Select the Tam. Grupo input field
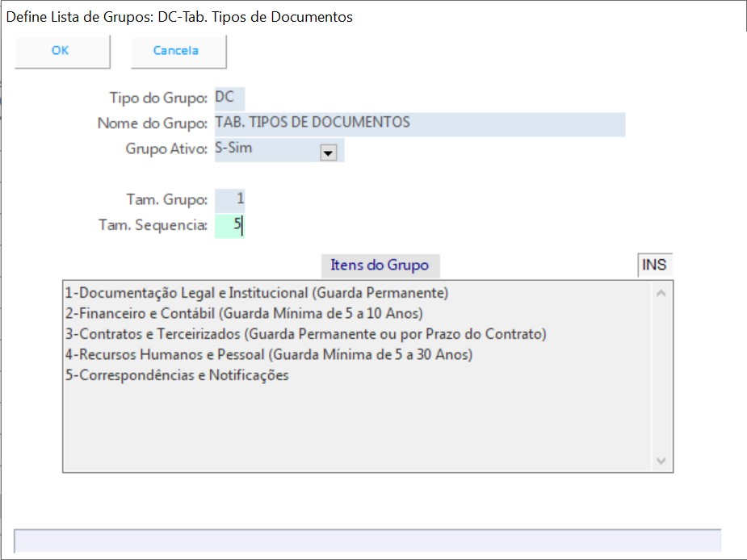This screenshot has height=560, width=747. pyautogui.click(x=230, y=199)
